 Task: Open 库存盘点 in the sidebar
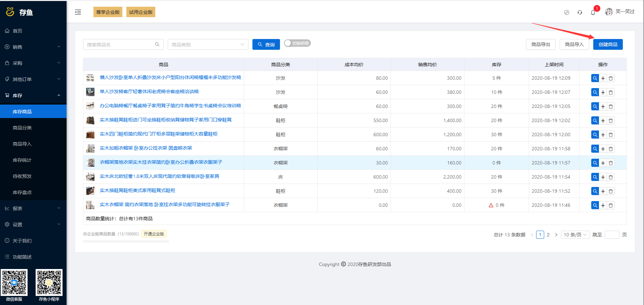pos(33,192)
